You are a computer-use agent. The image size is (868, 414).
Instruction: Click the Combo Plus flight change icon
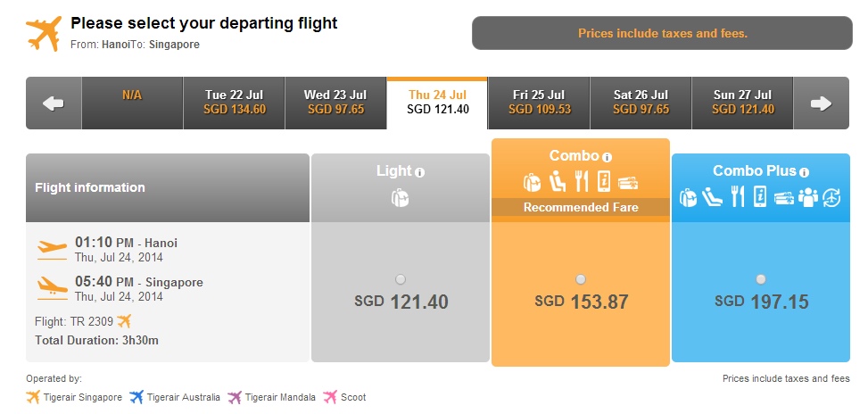831,197
